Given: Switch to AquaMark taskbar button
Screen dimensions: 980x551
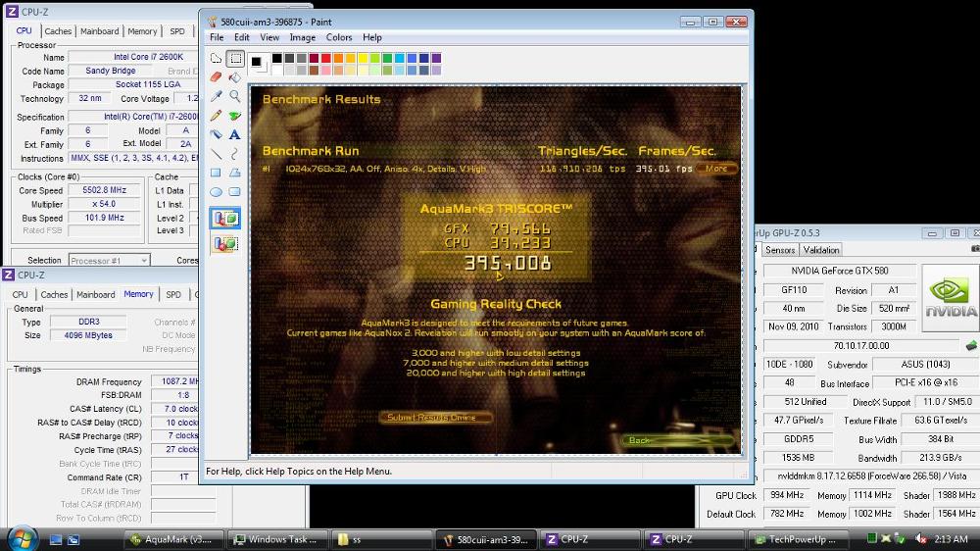Looking at the screenshot, I should [x=174, y=539].
